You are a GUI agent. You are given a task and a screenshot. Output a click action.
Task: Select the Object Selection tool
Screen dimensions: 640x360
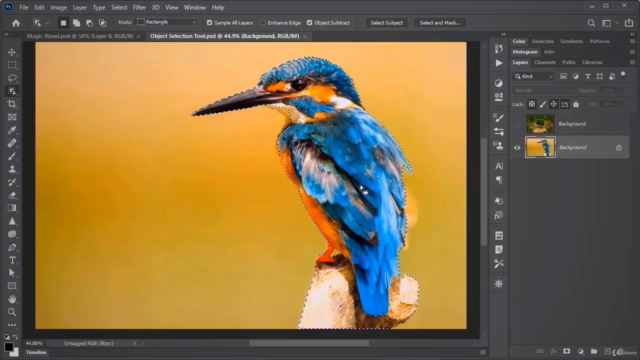[x=12, y=91]
